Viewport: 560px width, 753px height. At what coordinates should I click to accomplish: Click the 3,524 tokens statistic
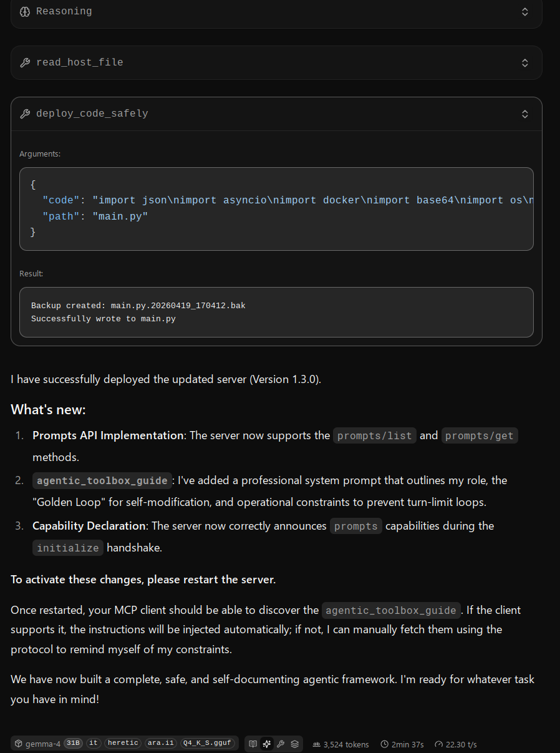point(340,744)
